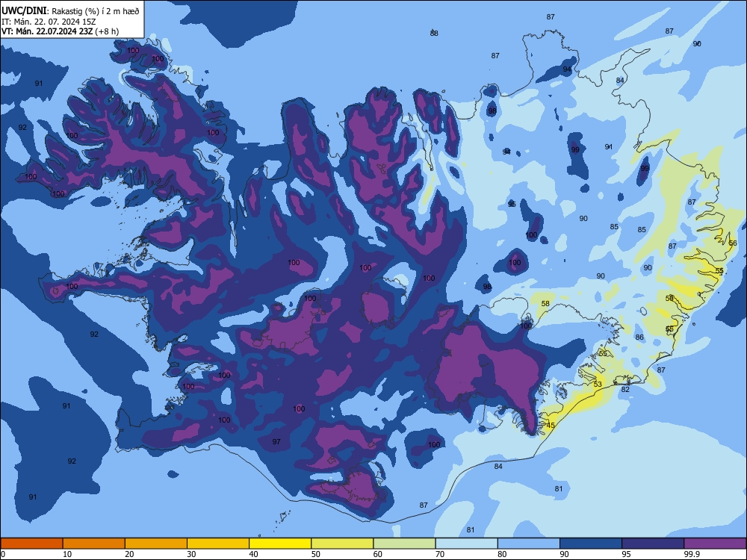
Task: Click the orange 10–20 legend swatch
Action: click(94, 544)
